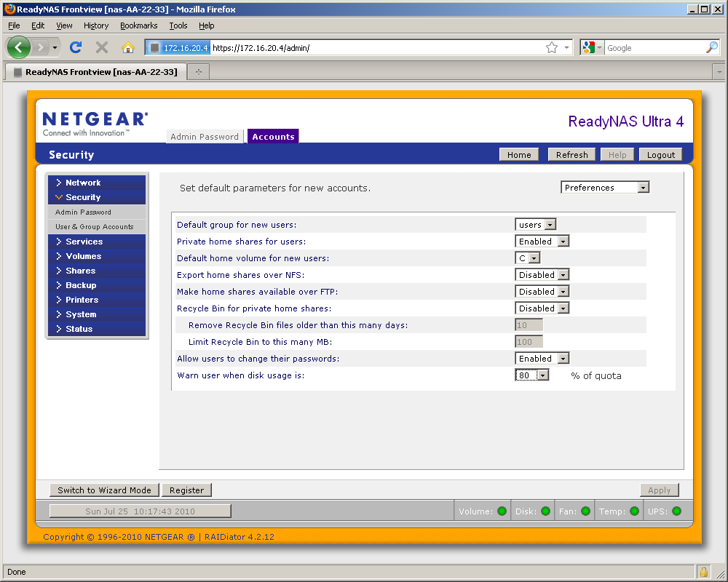Click the Fan status green indicator
Image resolution: width=728 pixels, height=582 pixels.
coord(585,511)
